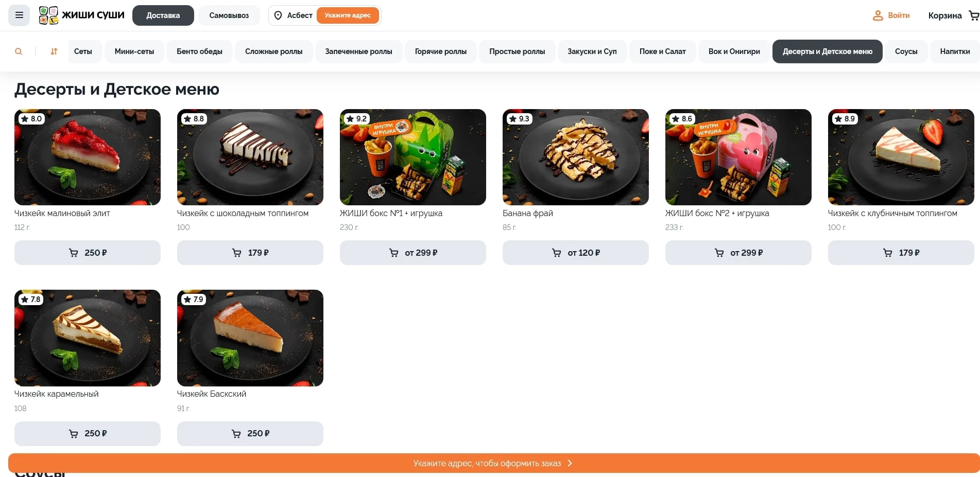Switch to Доставка delivery mode
Screen dimensions: 980x477
point(163,15)
